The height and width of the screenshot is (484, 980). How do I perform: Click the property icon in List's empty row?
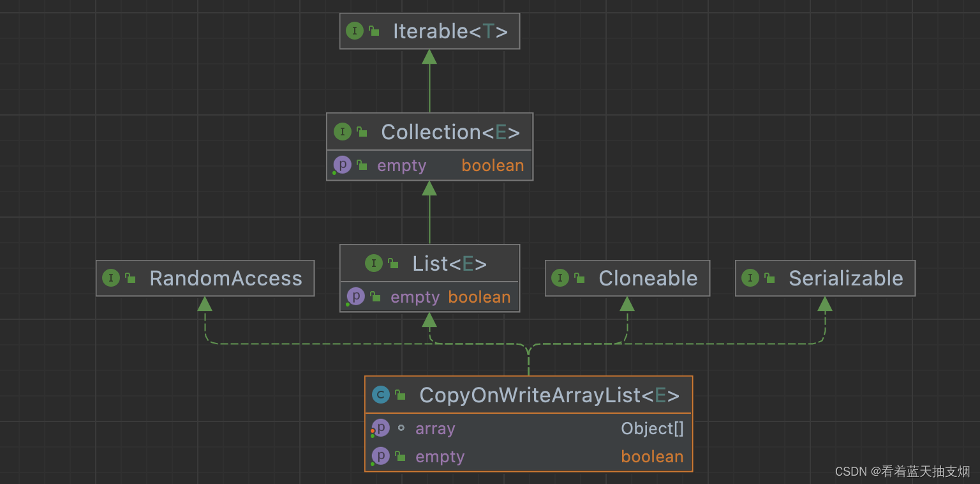tap(355, 297)
